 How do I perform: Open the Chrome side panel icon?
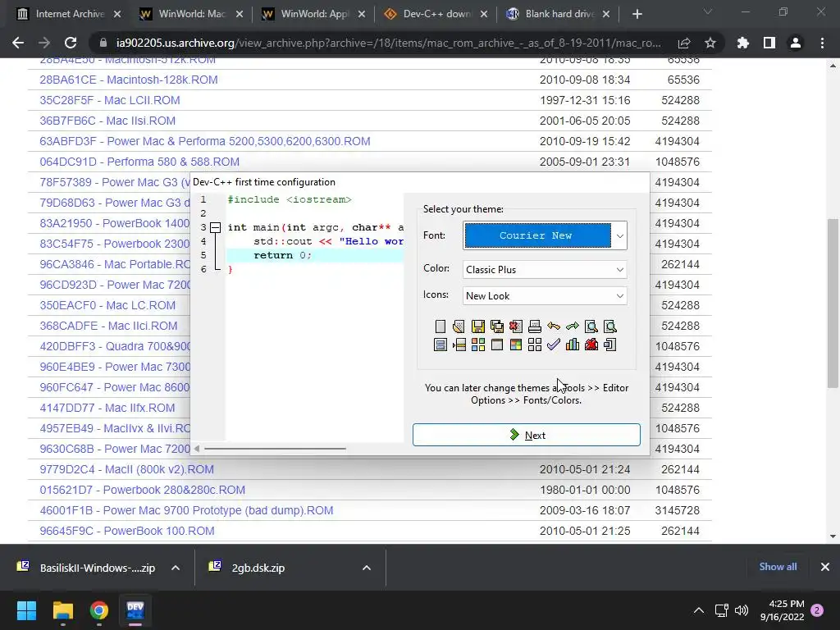[769, 43]
